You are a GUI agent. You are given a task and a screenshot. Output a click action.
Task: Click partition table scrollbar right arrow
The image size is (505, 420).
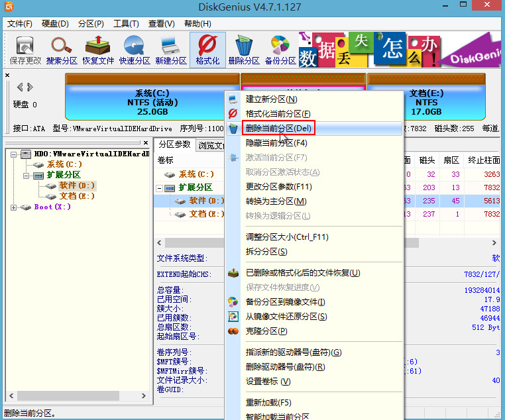494,242
